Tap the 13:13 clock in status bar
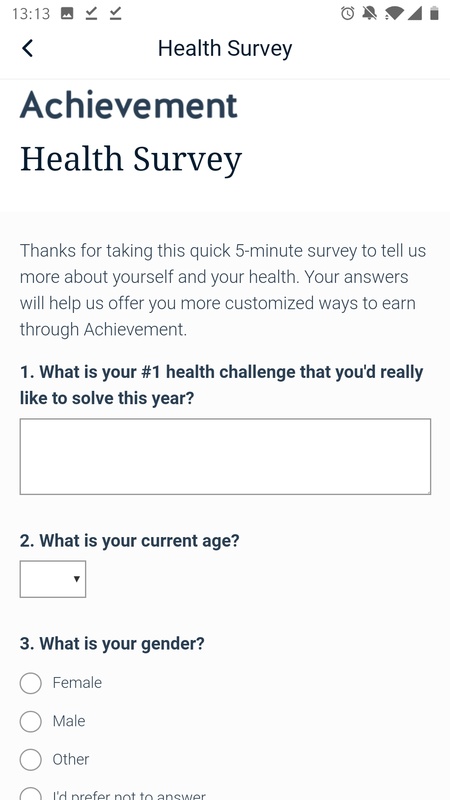The width and height of the screenshot is (450, 800). [x=31, y=14]
